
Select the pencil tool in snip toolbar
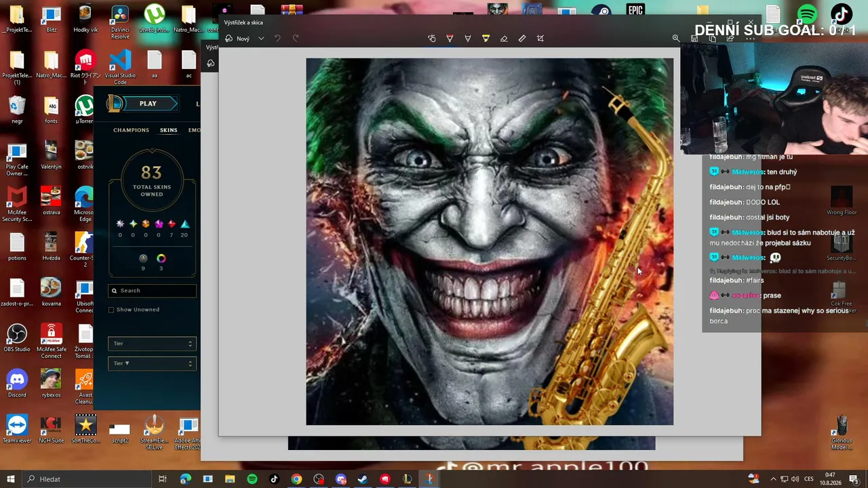tap(468, 39)
